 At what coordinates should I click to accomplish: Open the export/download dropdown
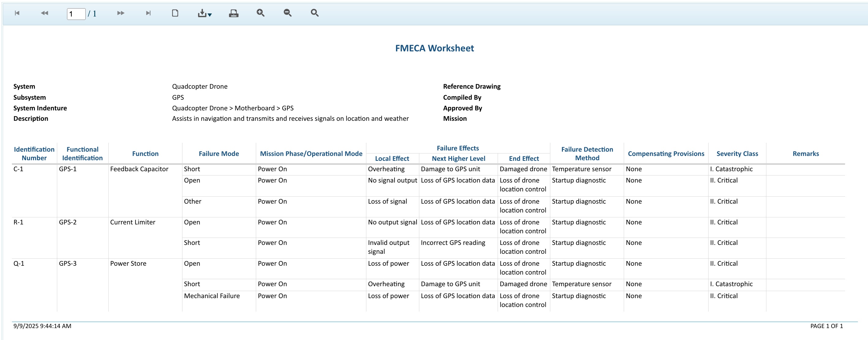204,13
